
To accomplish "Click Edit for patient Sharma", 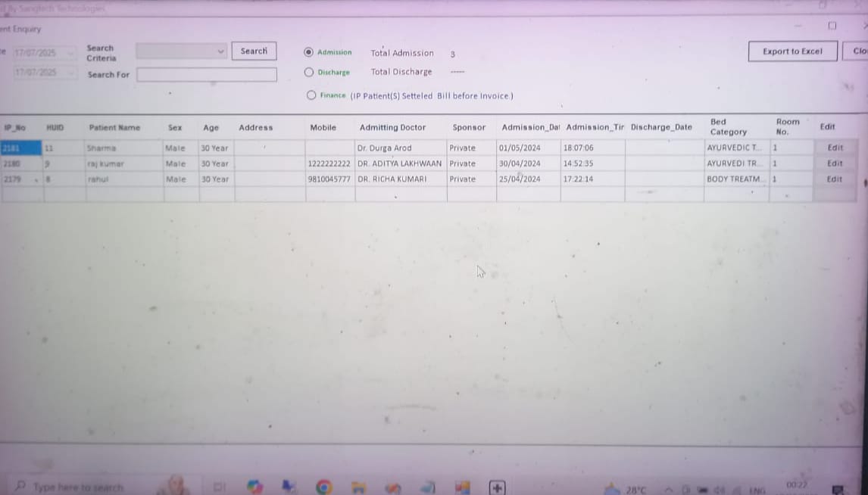I will point(835,148).
